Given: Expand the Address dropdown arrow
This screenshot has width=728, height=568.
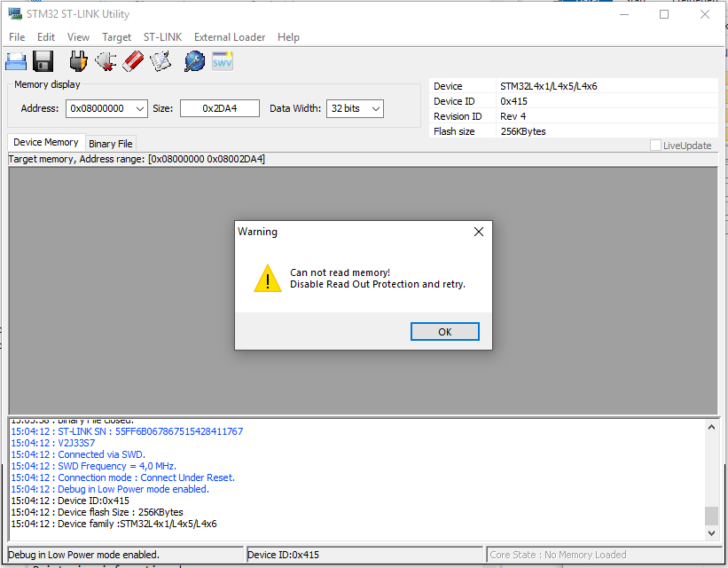Looking at the screenshot, I should click(140, 109).
